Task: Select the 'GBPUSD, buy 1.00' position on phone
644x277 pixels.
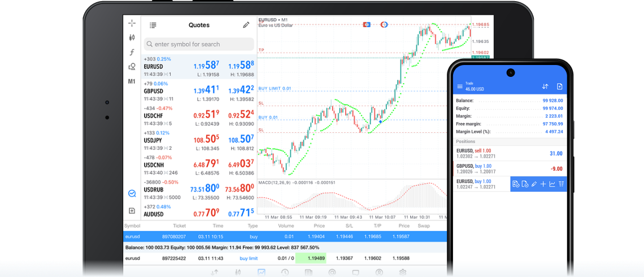Action: pyautogui.click(x=510, y=168)
